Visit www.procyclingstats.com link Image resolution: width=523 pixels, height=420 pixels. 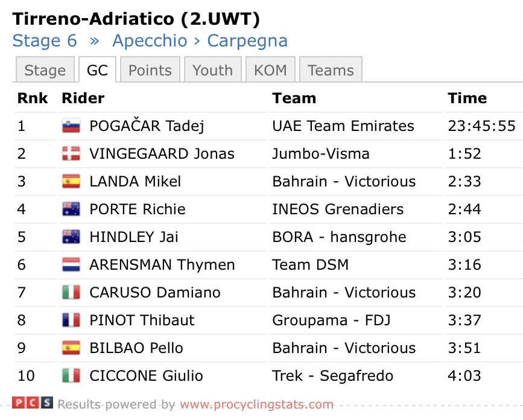point(256,404)
